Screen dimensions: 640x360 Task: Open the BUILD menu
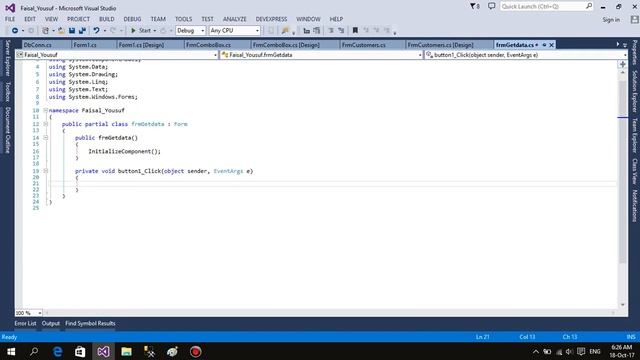pyautogui.click(x=107, y=19)
